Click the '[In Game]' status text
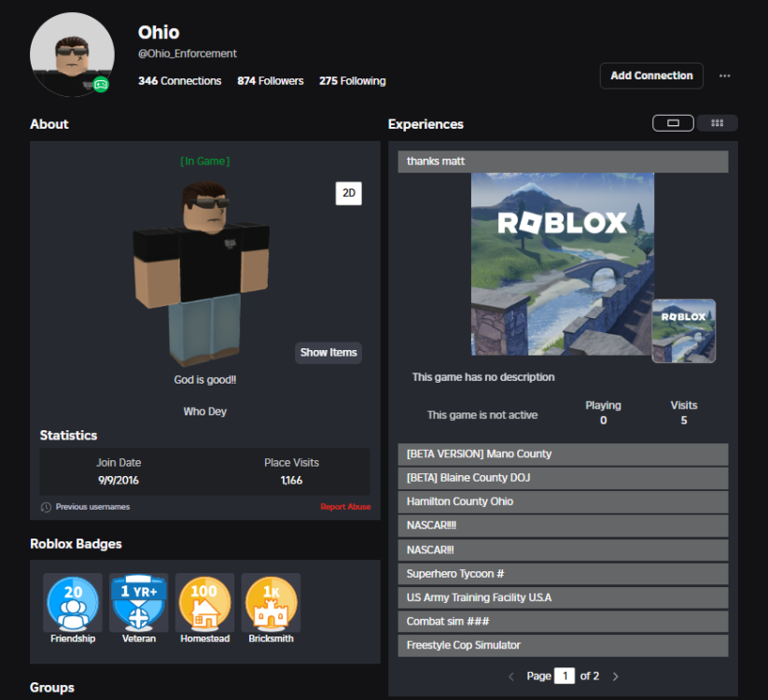The image size is (768, 700). pos(204,161)
